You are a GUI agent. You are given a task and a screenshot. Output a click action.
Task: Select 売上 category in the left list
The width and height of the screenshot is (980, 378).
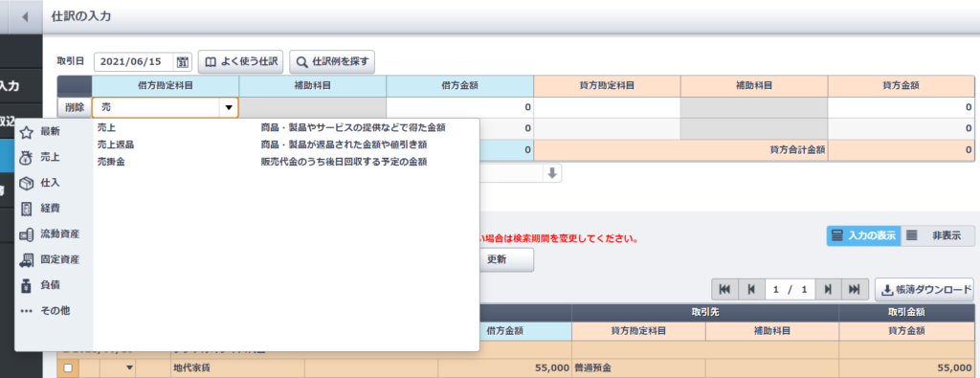50,158
